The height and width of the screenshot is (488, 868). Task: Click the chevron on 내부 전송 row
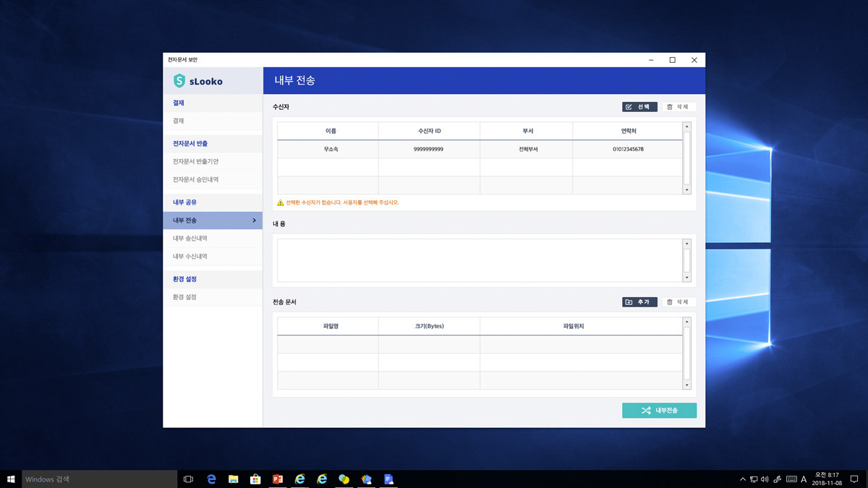pos(254,221)
